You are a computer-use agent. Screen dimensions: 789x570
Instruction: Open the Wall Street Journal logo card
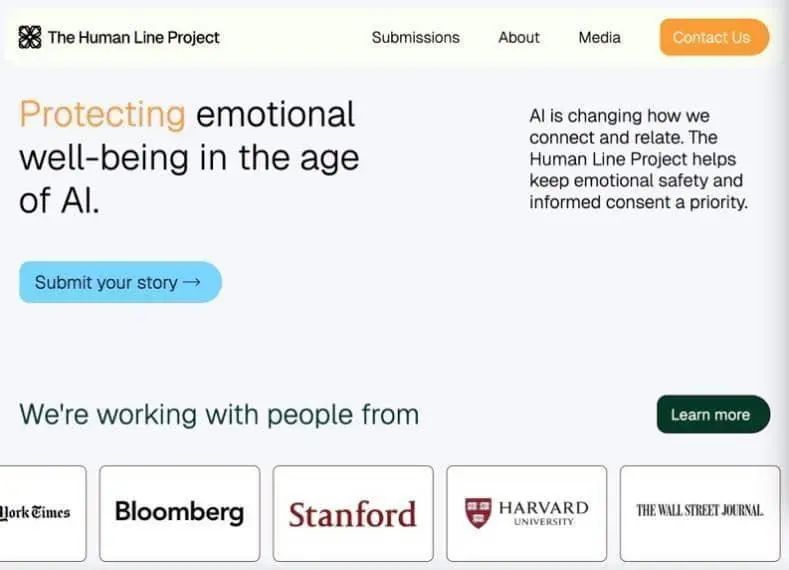(x=699, y=511)
